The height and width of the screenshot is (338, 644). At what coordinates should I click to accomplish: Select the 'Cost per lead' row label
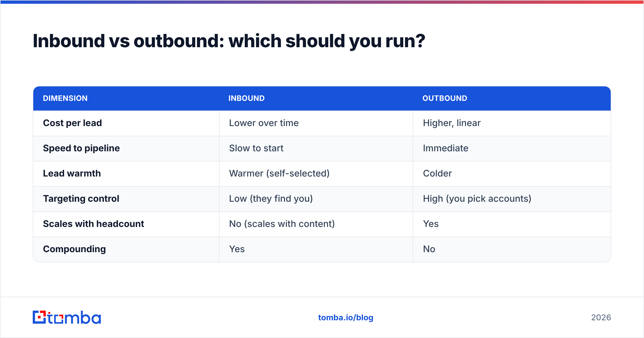pos(72,123)
